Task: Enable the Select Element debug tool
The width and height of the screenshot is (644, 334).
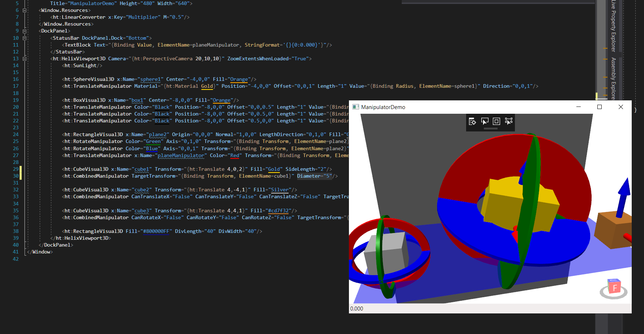Action: (x=485, y=121)
